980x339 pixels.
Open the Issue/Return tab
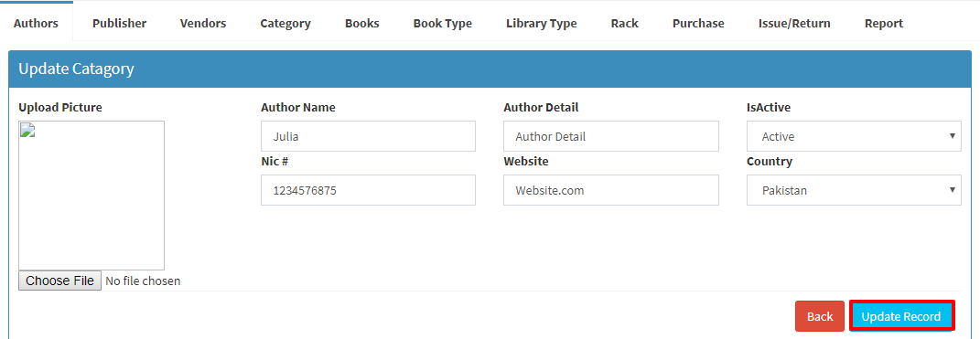(794, 23)
